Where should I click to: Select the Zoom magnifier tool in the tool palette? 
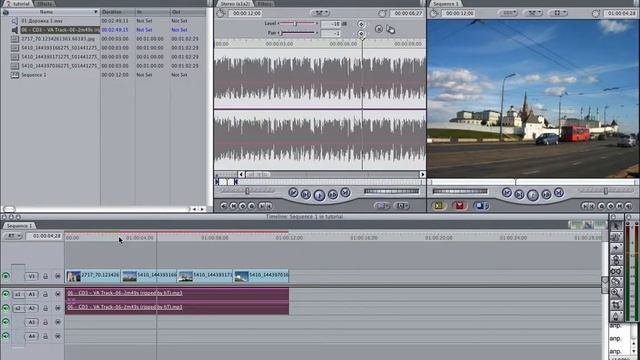point(616,293)
